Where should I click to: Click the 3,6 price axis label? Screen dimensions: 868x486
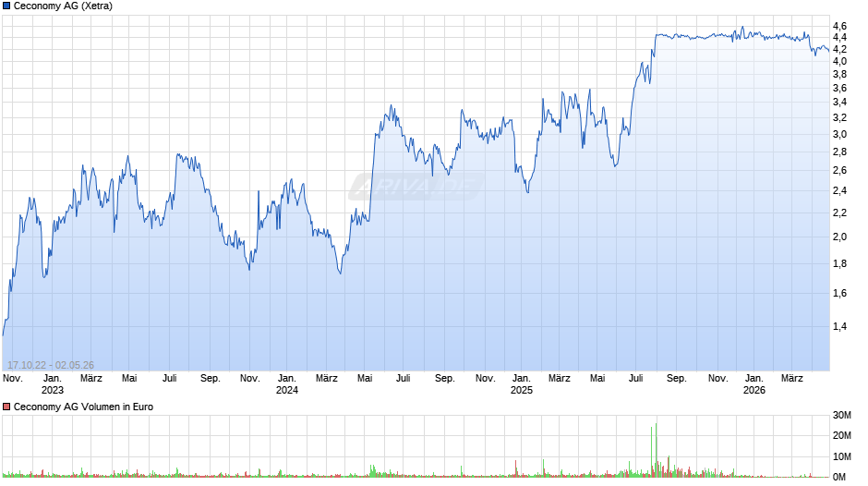click(839, 88)
